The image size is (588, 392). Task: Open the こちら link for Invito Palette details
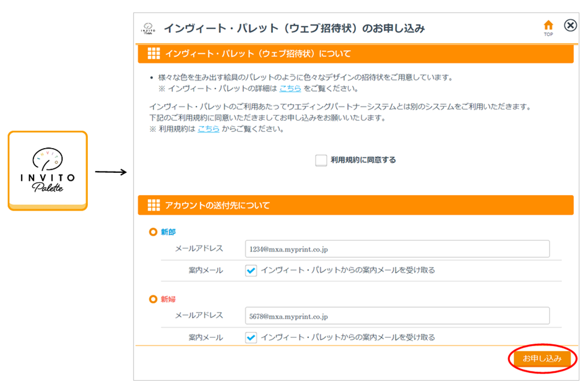pyautogui.click(x=290, y=89)
